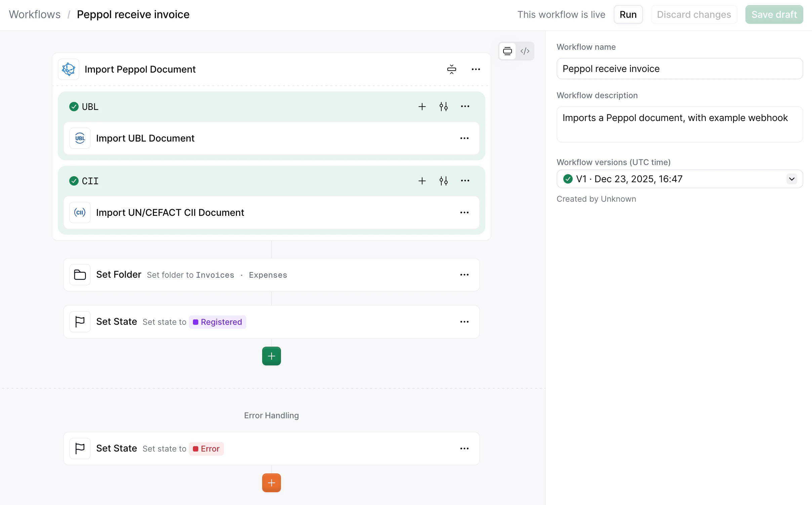Click the folder icon on the Set Folder step

[x=80, y=274]
